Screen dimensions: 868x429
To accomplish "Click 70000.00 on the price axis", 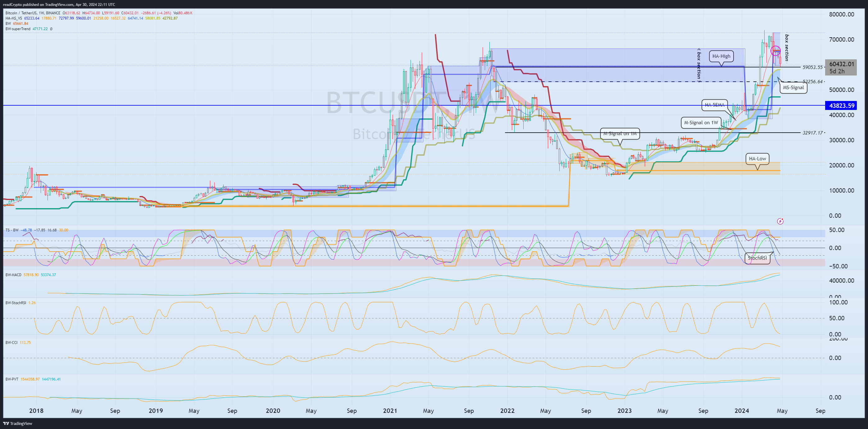I will point(842,39).
